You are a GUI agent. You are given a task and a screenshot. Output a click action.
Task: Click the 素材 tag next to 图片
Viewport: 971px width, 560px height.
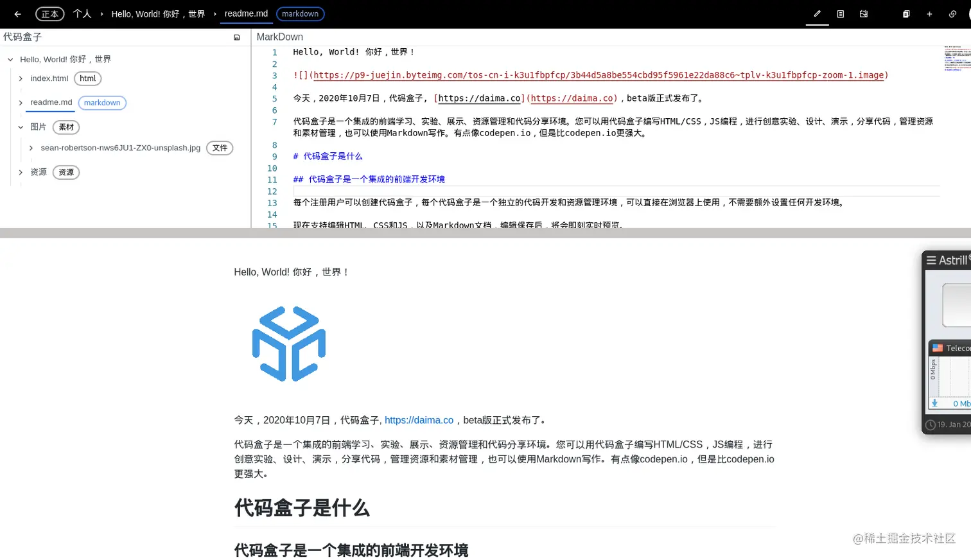pos(66,127)
